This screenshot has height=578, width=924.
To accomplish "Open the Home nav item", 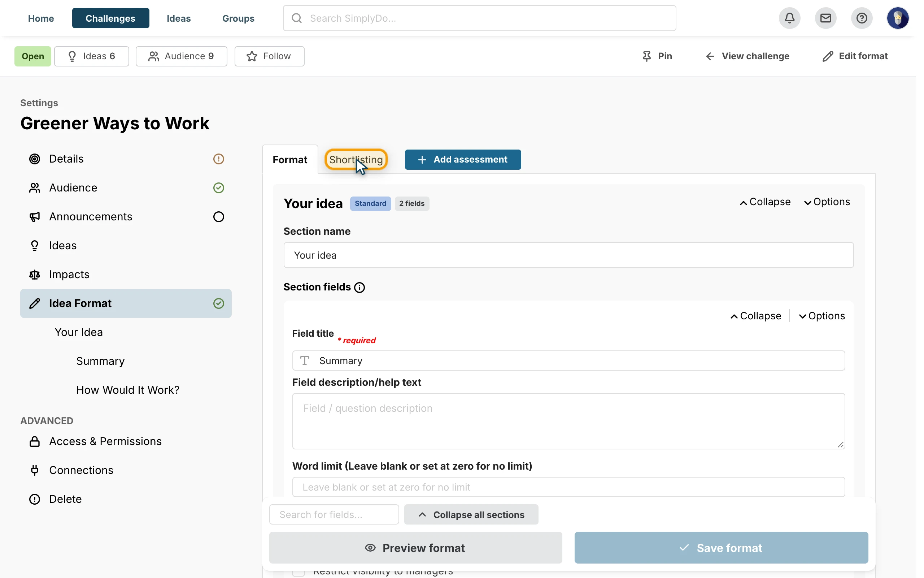I will (x=41, y=18).
